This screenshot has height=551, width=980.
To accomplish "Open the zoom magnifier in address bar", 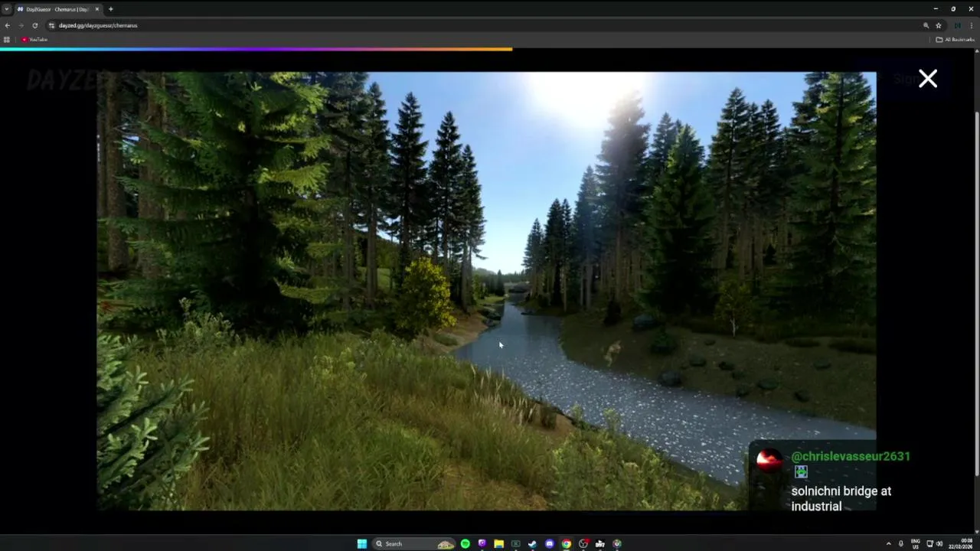I will pos(926,25).
